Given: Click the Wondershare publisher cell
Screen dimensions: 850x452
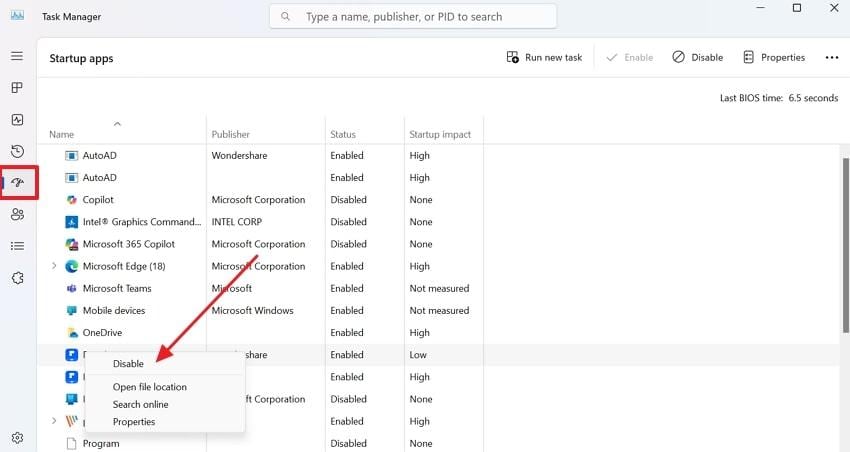Looking at the screenshot, I should point(239,156).
